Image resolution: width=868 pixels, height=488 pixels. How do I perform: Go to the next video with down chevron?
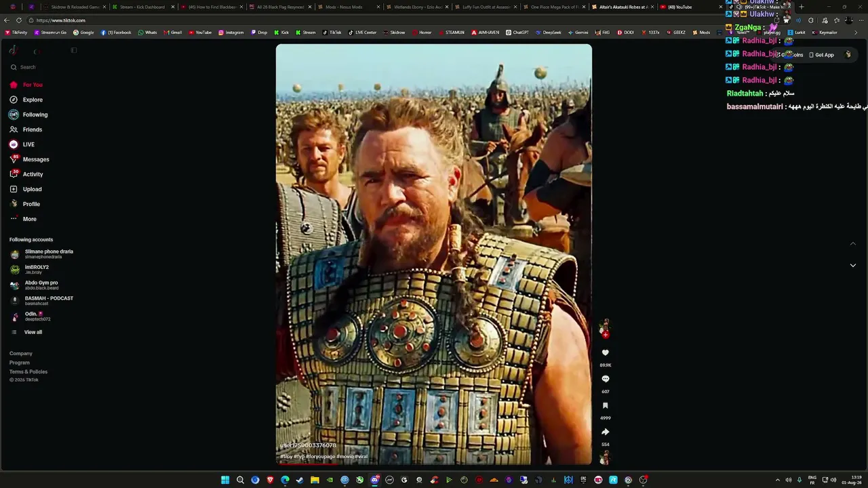pos(853,265)
